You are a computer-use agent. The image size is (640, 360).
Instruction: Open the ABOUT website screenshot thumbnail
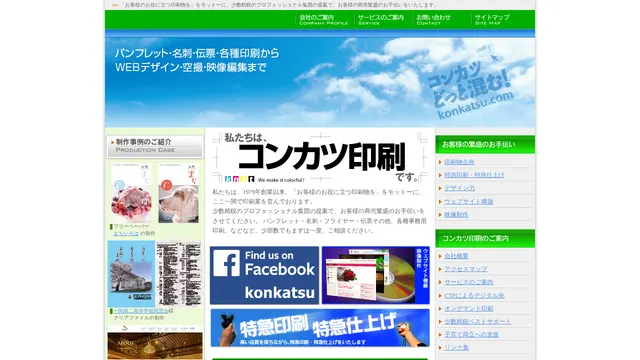tap(155, 342)
